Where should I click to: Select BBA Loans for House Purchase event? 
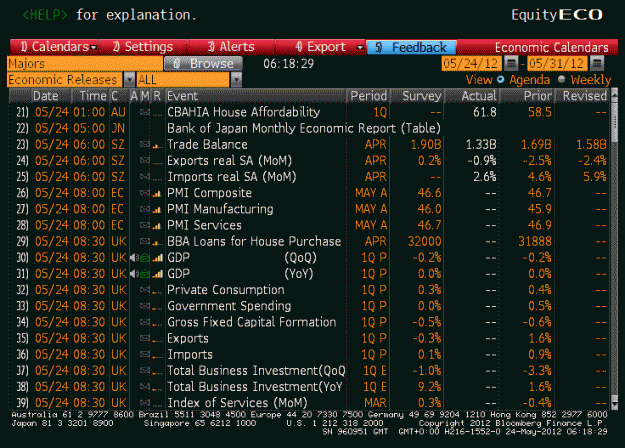[x=254, y=241]
